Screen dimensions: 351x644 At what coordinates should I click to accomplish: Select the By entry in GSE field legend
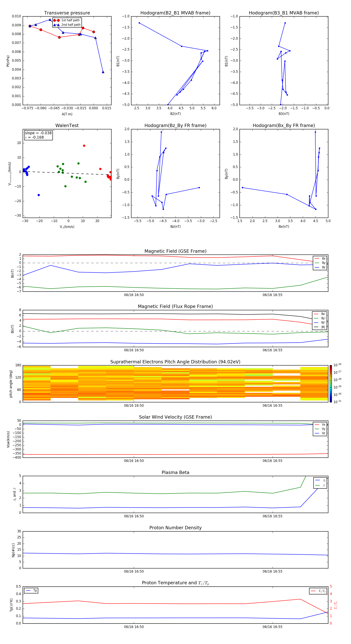point(320,263)
